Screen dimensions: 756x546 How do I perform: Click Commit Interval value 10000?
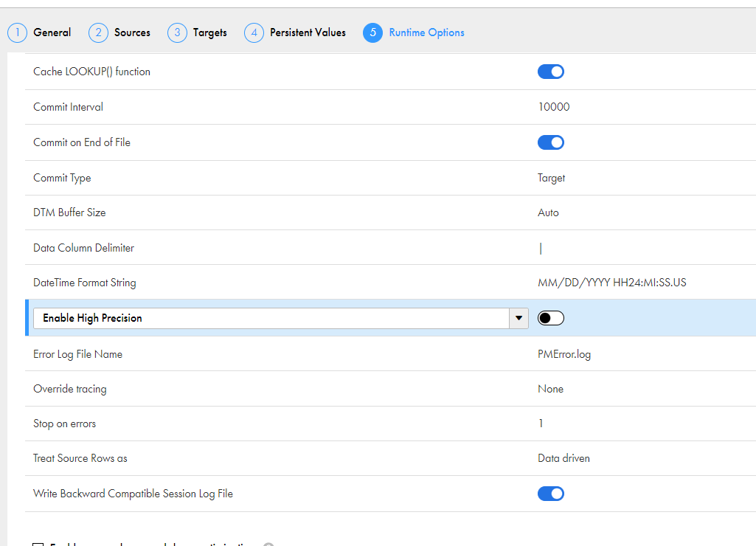pyautogui.click(x=554, y=107)
